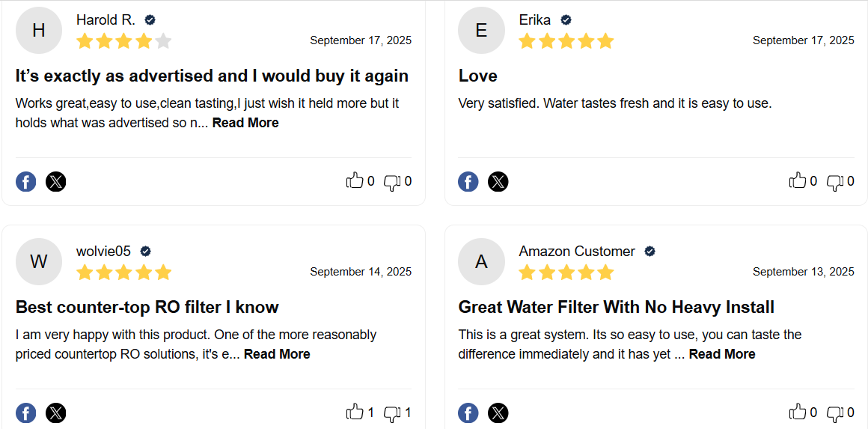Share Erika's review on Facebook
Viewport: 868px width, 429px height.
[x=468, y=181]
